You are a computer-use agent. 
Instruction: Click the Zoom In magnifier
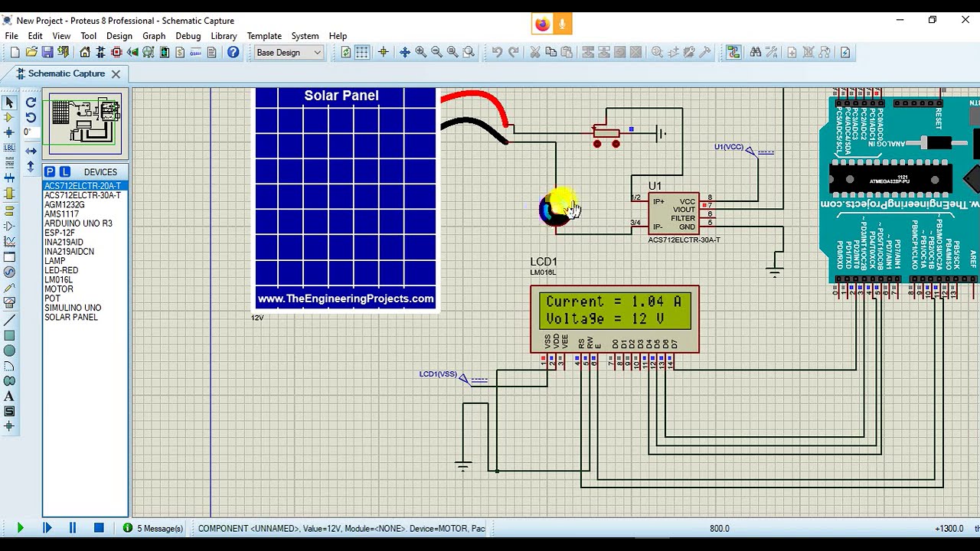tap(420, 52)
